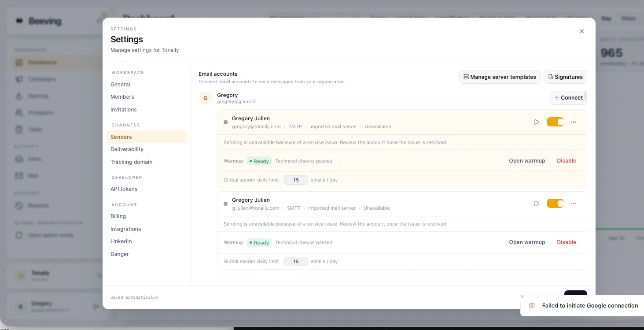Dismiss the Google connection error toast
This screenshot has width=644, height=330.
[x=522, y=297]
